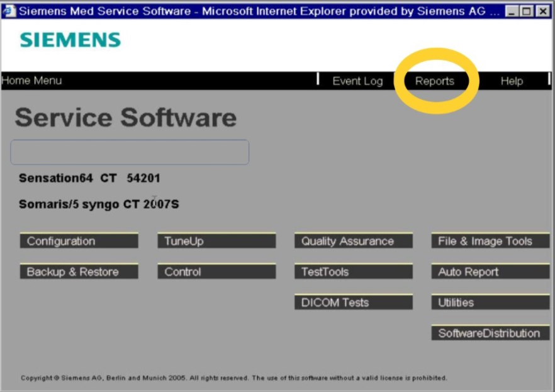Open the Help menu
Viewport: 555px width, 392px height.
tap(512, 81)
